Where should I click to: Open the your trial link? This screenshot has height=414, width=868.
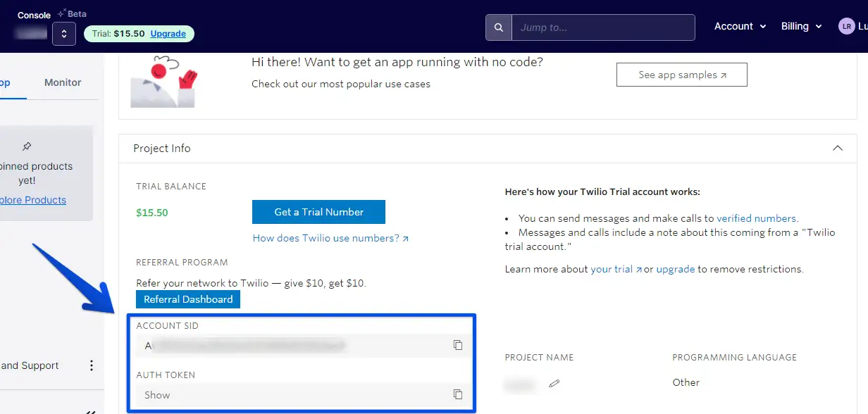(616, 269)
